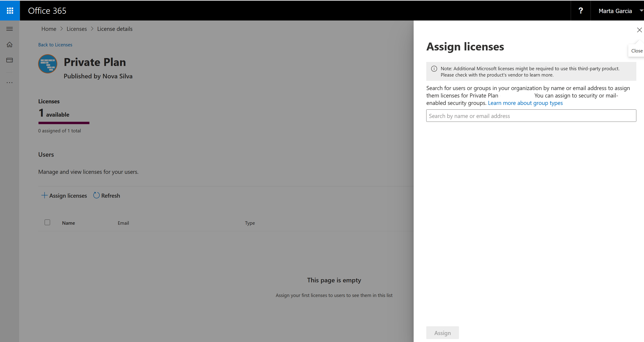Open the billing card icon in sidebar
This screenshot has height=342, width=644.
point(9,60)
